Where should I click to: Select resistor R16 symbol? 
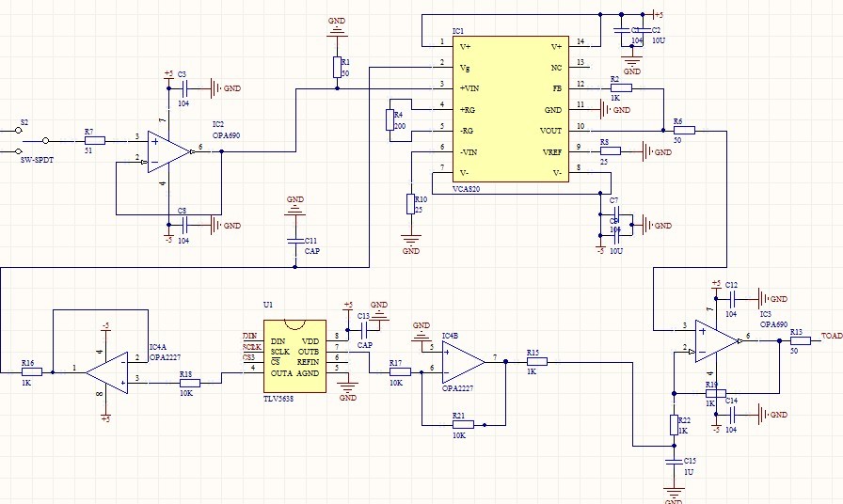coord(32,372)
